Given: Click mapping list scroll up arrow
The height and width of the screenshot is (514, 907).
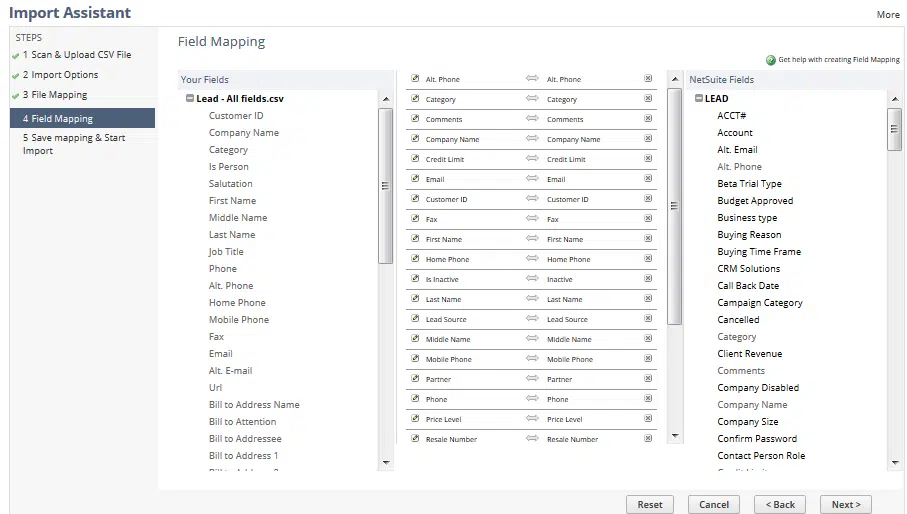Looking at the screenshot, I should click(674, 79).
